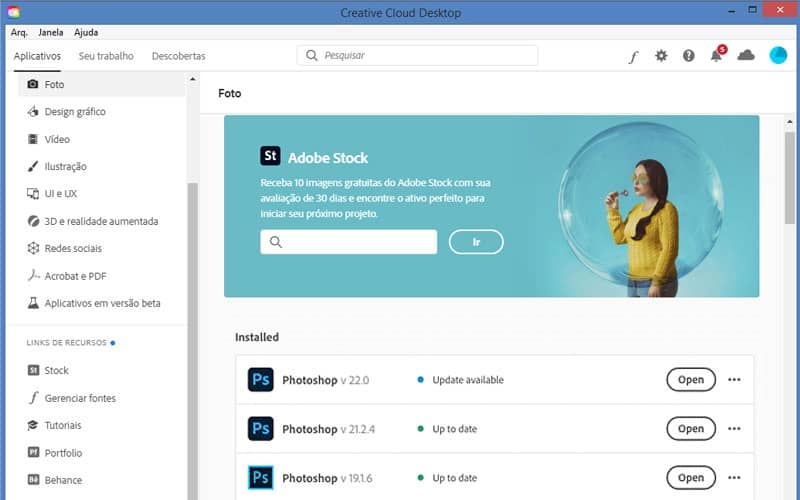The height and width of the screenshot is (500, 800).
Task: Click Photoshop v 19.1.6 app icon
Action: [x=260, y=478]
